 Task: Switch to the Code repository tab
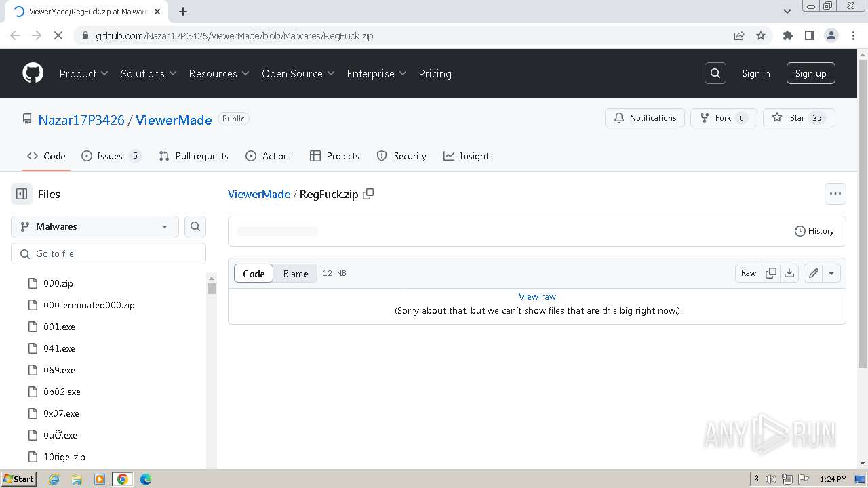46,156
